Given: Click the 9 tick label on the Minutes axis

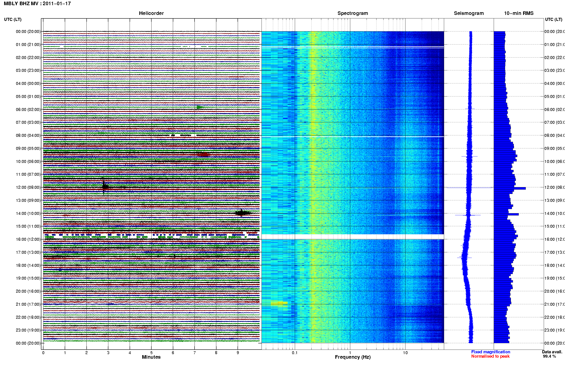Looking at the screenshot, I should click(238, 353).
